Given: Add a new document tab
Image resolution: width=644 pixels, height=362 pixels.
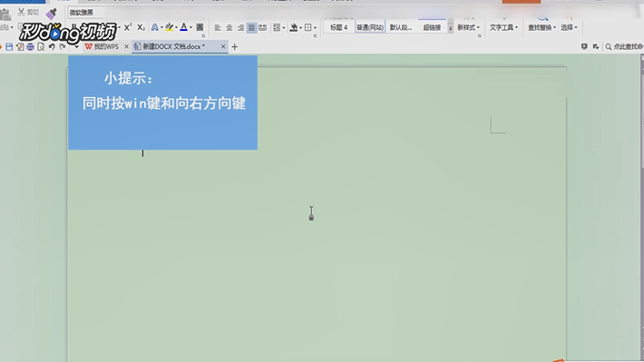Looking at the screenshot, I should click(235, 47).
